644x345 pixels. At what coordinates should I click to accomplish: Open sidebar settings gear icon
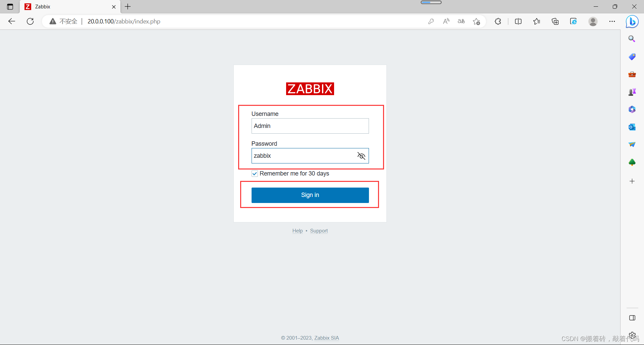[x=632, y=335]
